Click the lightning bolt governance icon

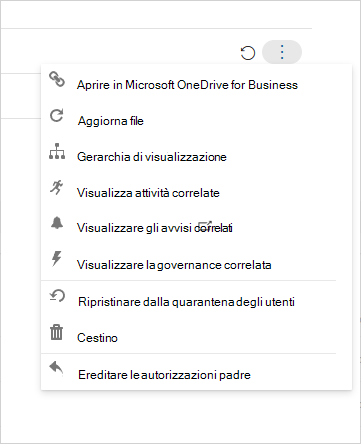tap(57, 259)
